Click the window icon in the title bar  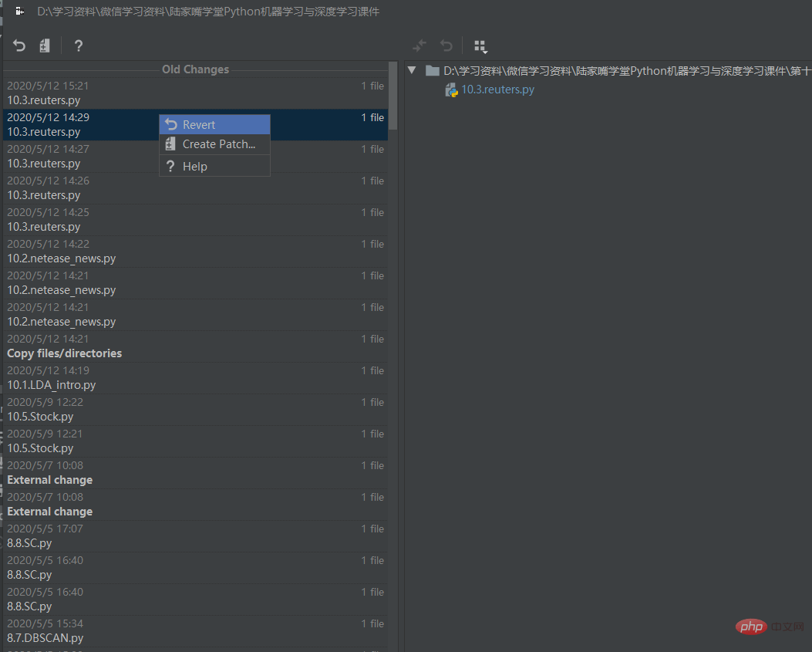20,11
